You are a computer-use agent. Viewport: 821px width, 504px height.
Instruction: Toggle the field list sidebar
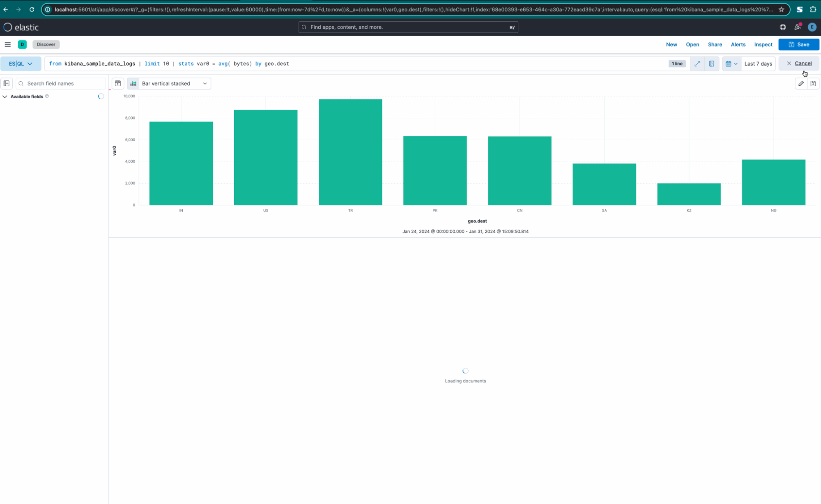(x=7, y=83)
